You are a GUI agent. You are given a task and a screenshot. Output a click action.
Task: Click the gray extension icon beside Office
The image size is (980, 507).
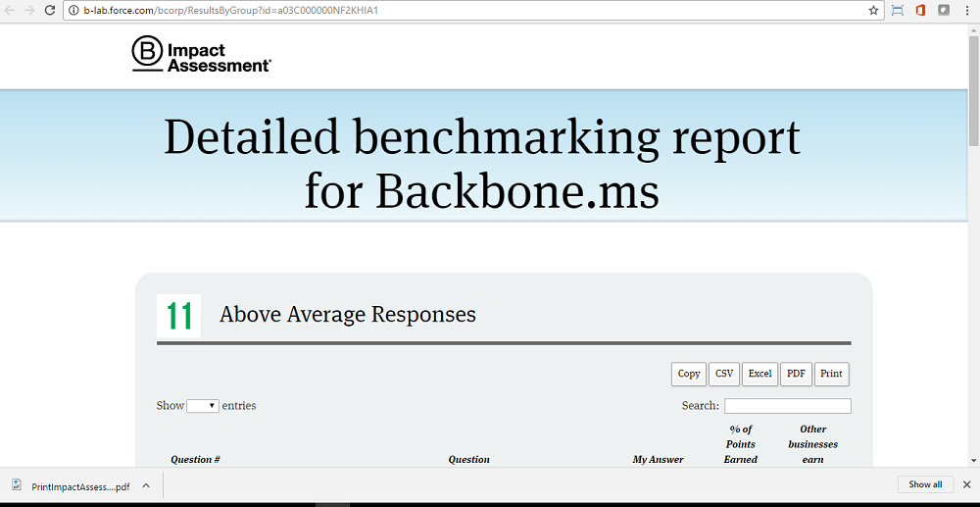(x=944, y=11)
